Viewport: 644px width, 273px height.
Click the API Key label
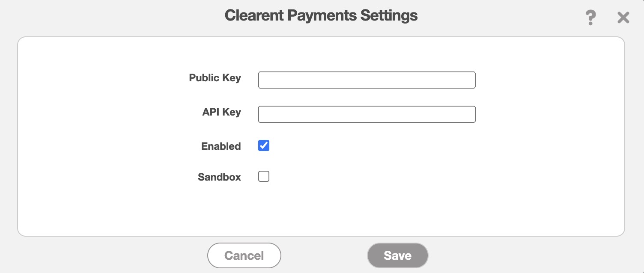coord(221,112)
